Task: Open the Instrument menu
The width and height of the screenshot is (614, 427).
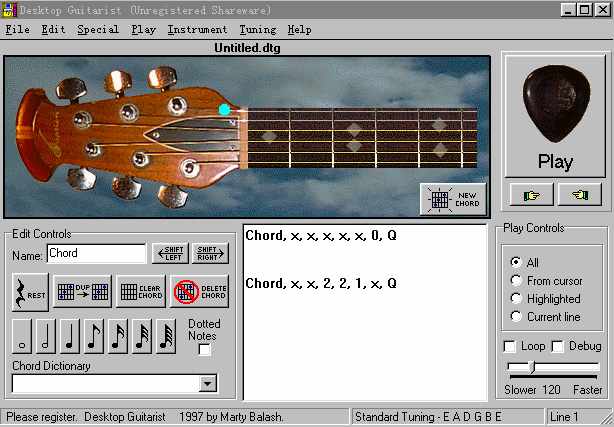Action: (197, 29)
